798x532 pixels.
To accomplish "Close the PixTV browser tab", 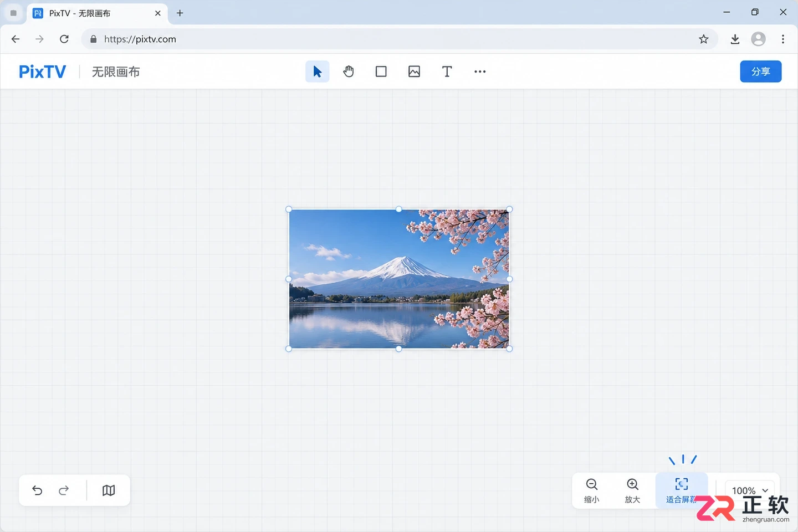I will [x=158, y=13].
